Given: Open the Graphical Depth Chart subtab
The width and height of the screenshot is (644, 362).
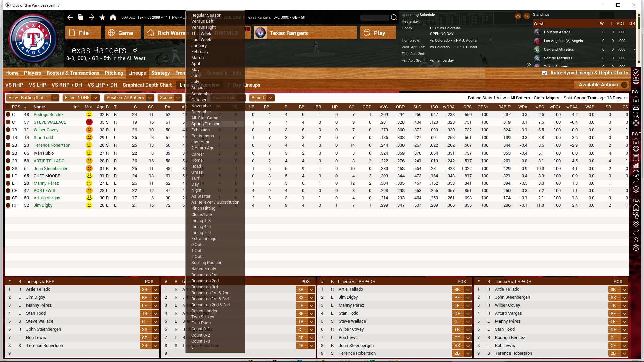Looking at the screenshot, I should pyautogui.click(x=147, y=85).
